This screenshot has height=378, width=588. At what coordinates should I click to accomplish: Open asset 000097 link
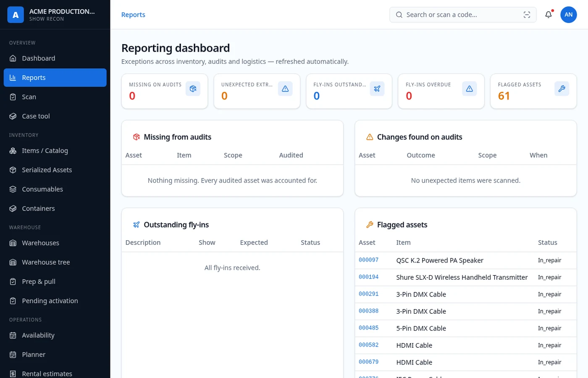pos(369,260)
